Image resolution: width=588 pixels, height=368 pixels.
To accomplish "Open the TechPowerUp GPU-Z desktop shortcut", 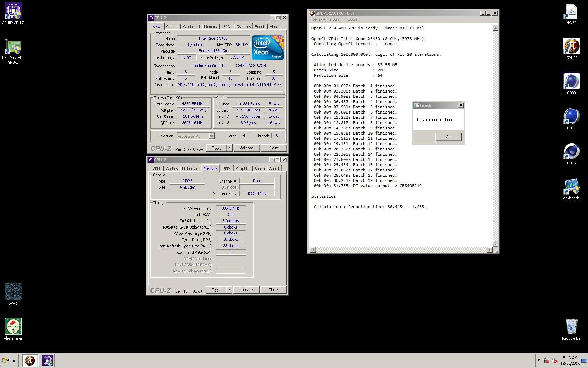I will 13,51.
